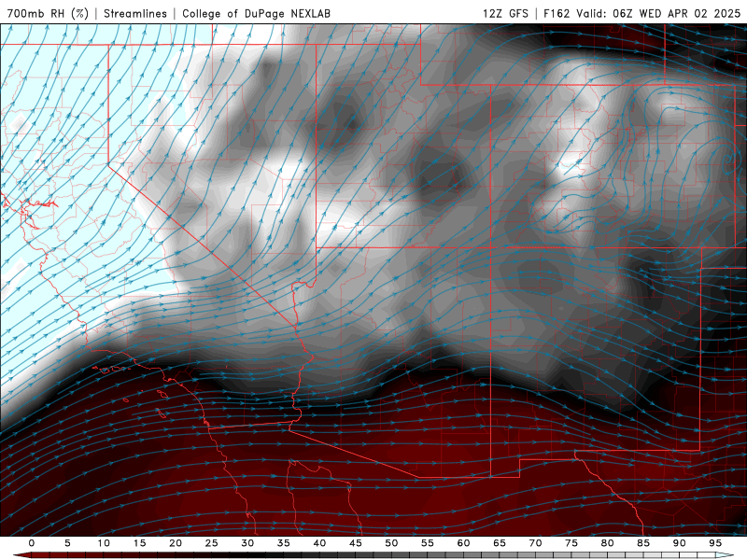Click the "55" colorbar scale label
The width and height of the screenshot is (747, 560).
[428, 543]
